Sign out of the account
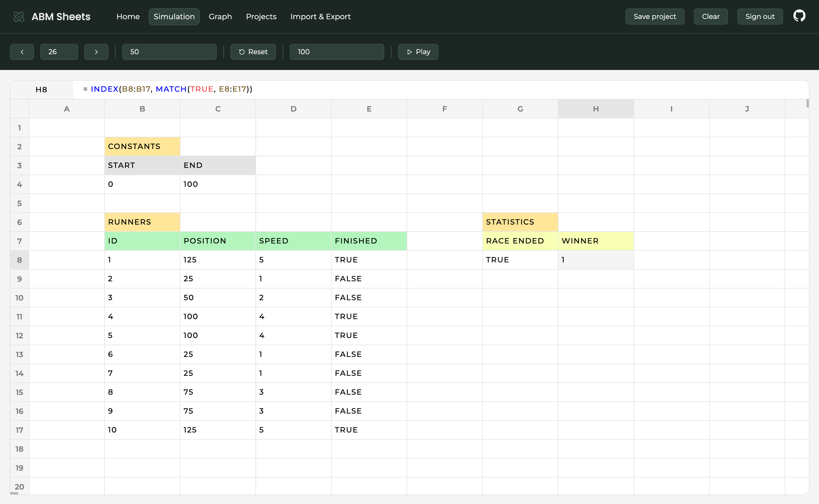Image resolution: width=819 pixels, height=504 pixels. (760, 17)
